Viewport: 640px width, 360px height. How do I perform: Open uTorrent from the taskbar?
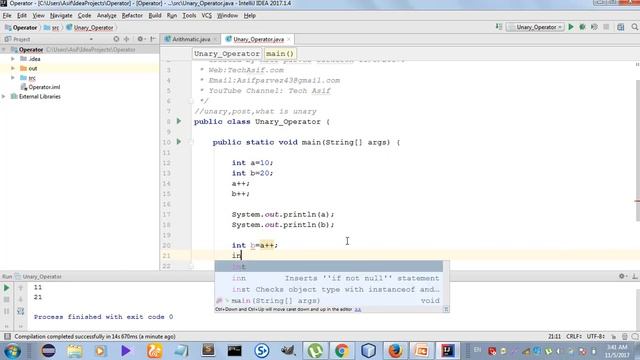tap(315, 351)
